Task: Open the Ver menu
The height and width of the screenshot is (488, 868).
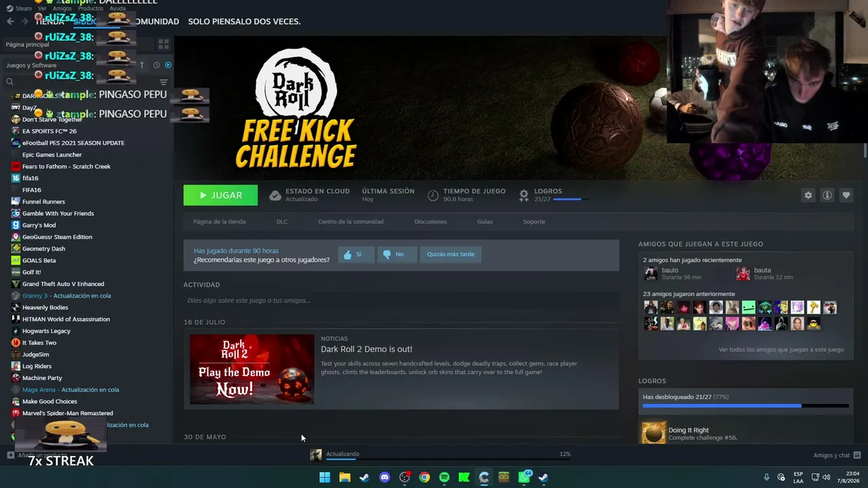Action: point(42,8)
